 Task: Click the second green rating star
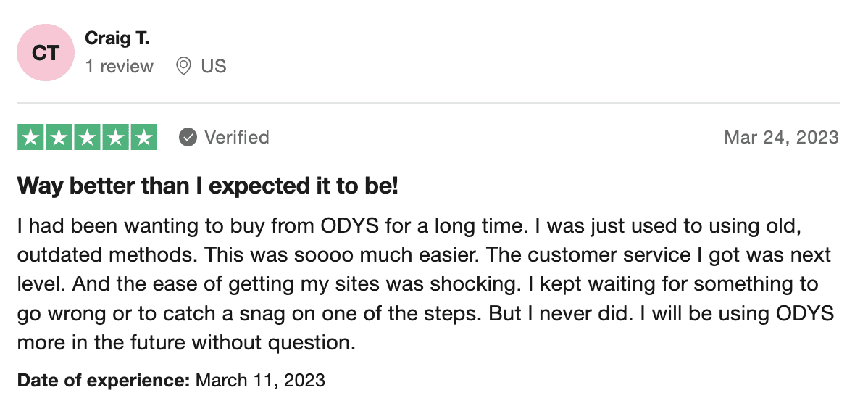click(x=59, y=137)
